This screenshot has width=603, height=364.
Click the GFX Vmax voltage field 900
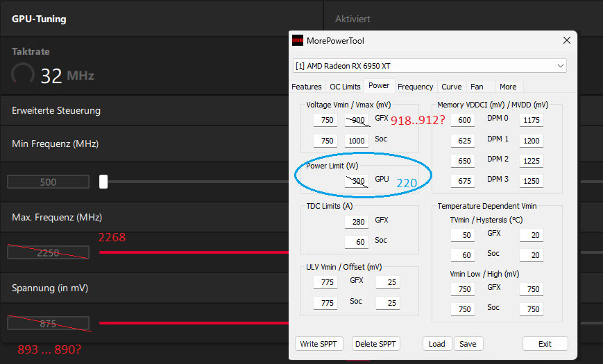(x=357, y=120)
